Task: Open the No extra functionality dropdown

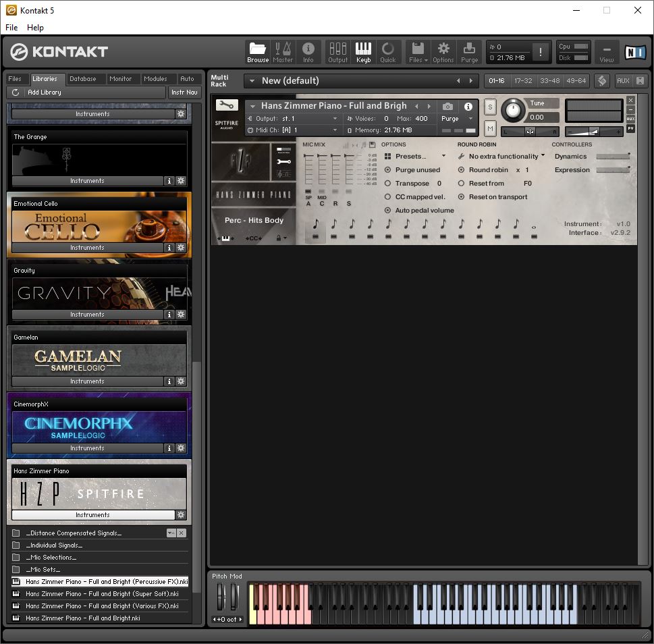Action: pyautogui.click(x=543, y=155)
